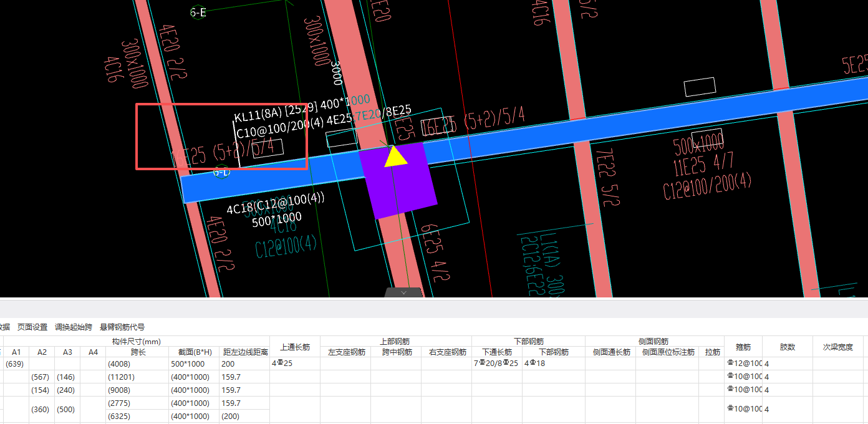Select (500) cell in A3
Viewport: 868px width, 424px height.
coord(67,410)
